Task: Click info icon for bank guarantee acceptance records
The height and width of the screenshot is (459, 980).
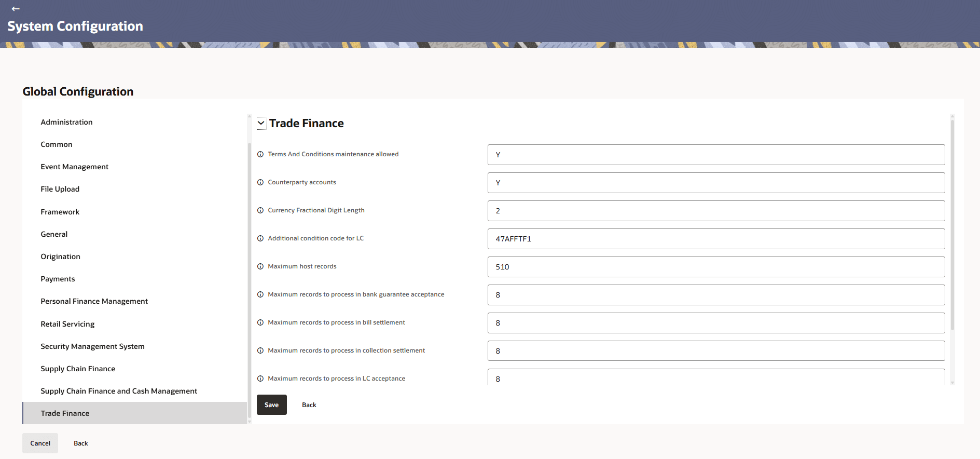Action: coord(260,294)
